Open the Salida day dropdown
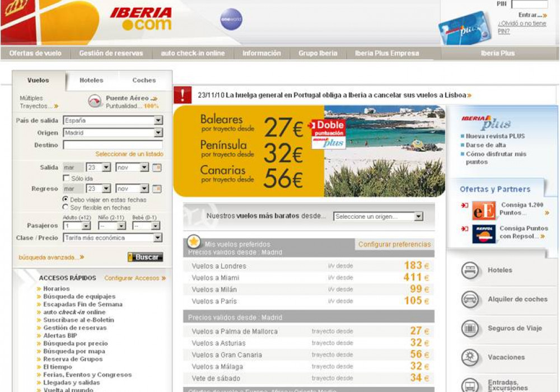Screen dimensions: 560x392 pos(98,167)
